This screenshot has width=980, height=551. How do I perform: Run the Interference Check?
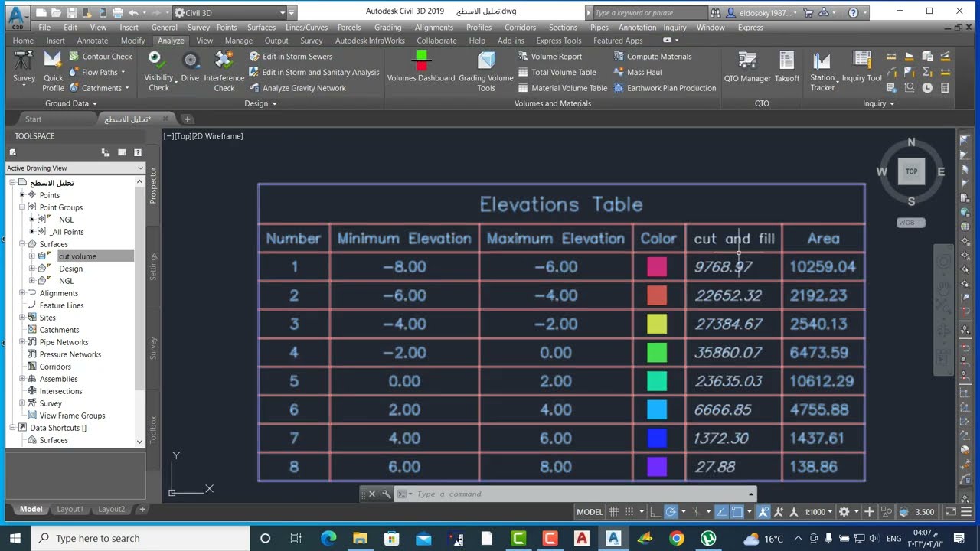(224, 71)
